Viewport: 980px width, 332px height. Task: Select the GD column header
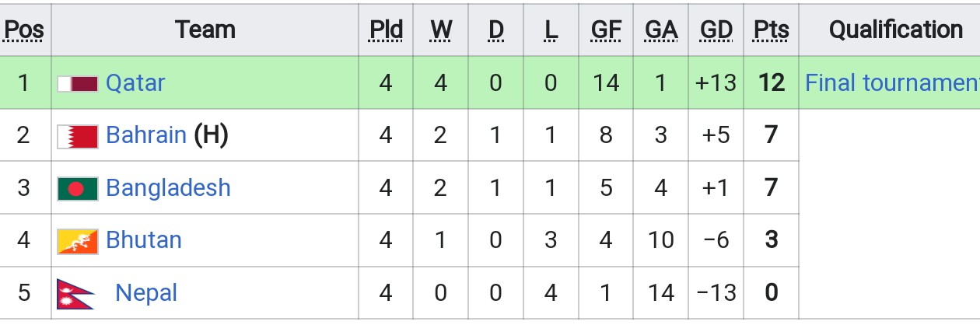click(716, 30)
